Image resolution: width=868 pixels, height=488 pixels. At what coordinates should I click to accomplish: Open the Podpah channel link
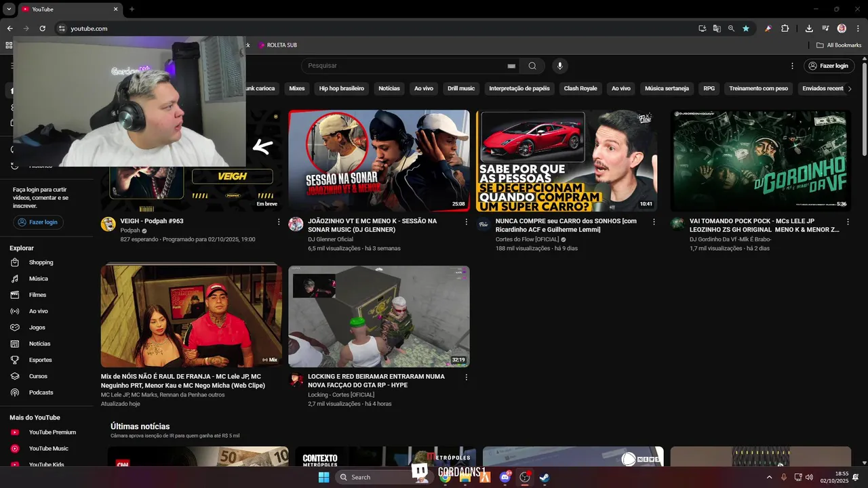pos(130,230)
